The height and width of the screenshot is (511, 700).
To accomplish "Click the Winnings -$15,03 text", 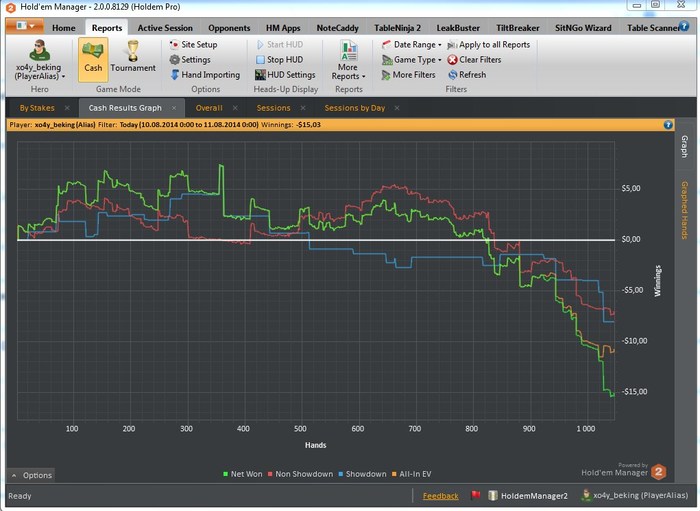I will (x=291, y=125).
